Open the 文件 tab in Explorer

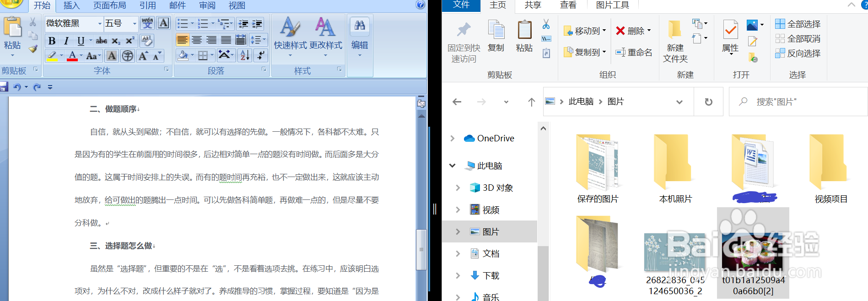(461, 5)
